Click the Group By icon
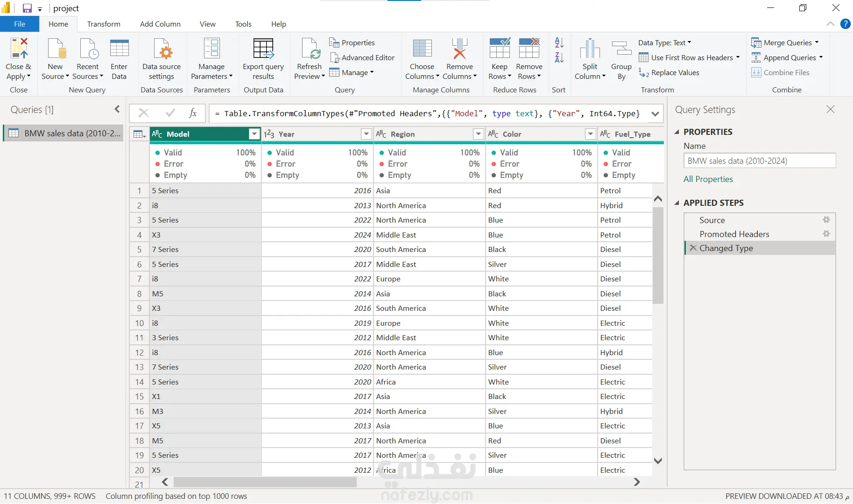 tap(621, 49)
